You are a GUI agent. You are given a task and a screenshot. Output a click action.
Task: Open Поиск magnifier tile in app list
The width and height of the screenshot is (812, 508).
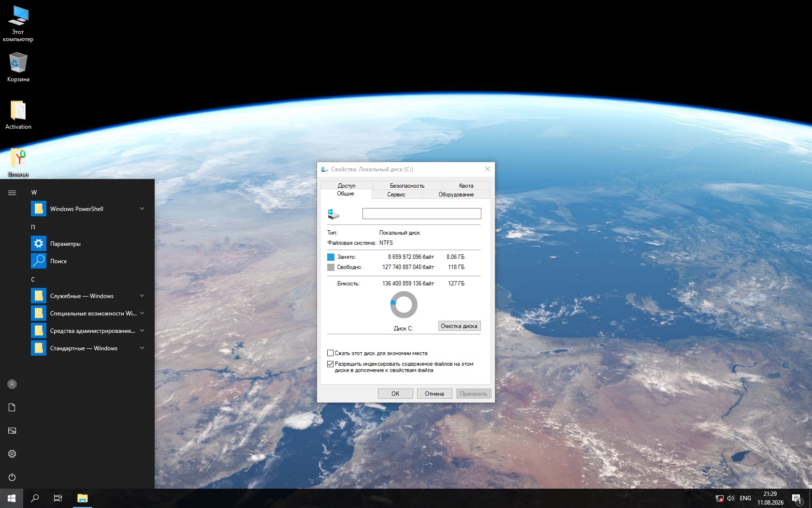click(x=39, y=261)
